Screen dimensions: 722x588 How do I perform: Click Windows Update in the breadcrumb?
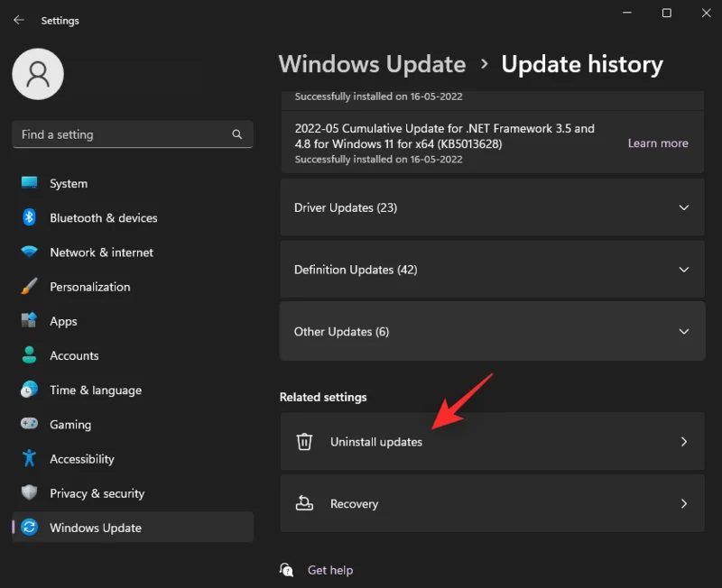[x=372, y=64]
